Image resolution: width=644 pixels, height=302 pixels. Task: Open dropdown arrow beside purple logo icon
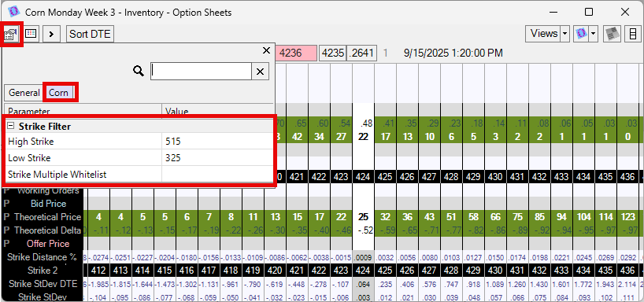point(593,34)
